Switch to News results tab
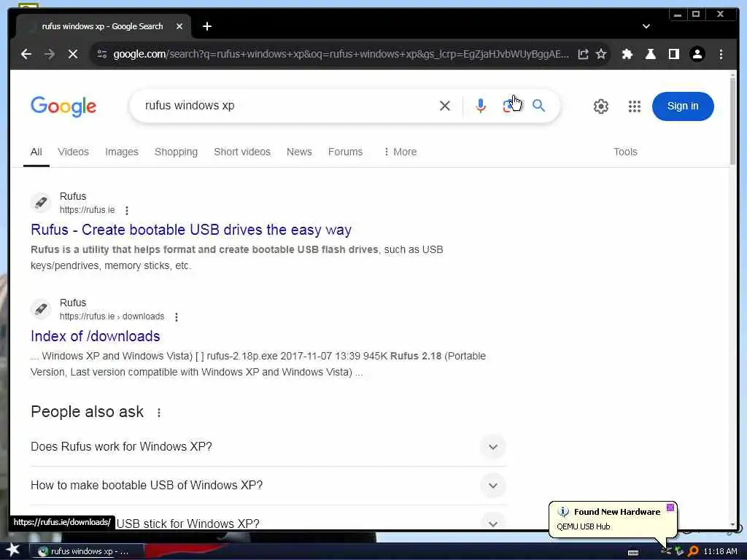The height and width of the screenshot is (560, 747). pos(299,152)
